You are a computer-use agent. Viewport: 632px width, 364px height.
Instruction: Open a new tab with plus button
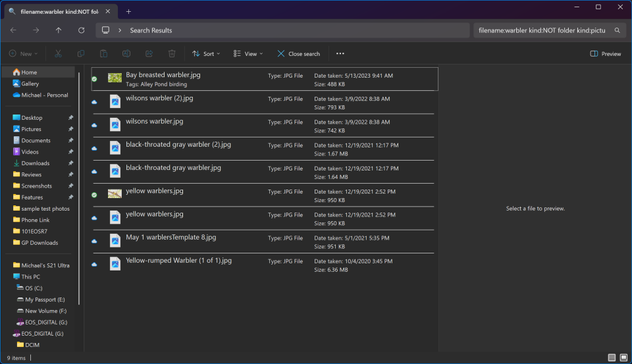pyautogui.click(x=128, y=11)
